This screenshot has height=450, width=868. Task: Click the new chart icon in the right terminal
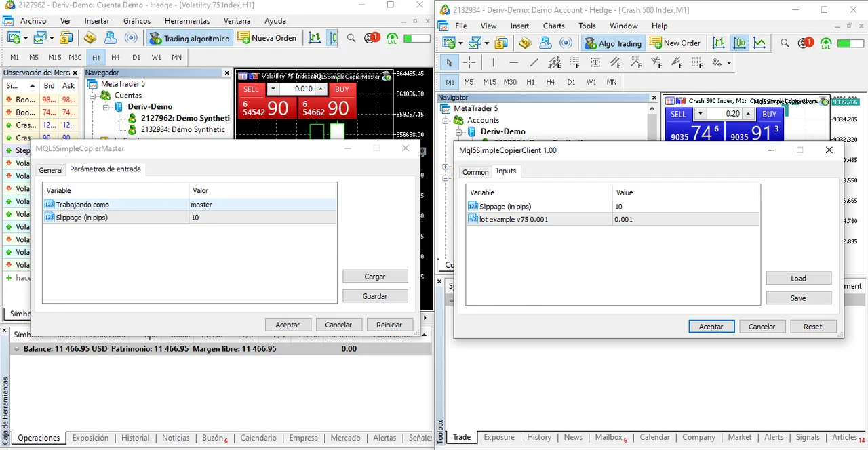450,43
